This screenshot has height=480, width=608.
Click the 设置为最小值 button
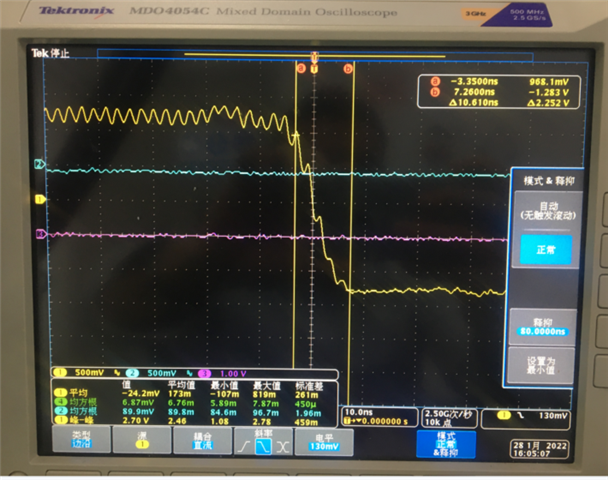541,365
